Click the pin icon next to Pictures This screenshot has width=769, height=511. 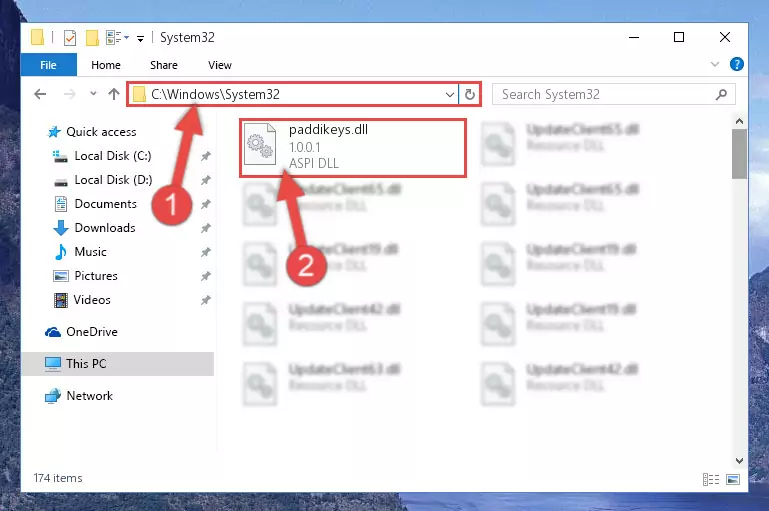point(205,276)
